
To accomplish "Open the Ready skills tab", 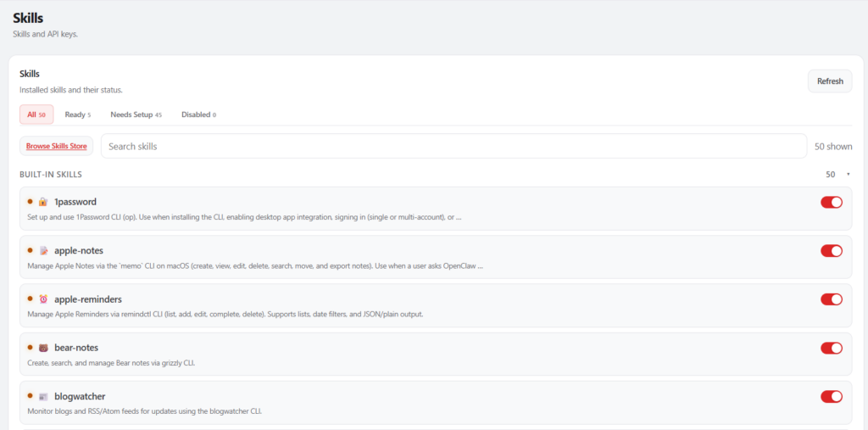I will click(x=77, y=114).
